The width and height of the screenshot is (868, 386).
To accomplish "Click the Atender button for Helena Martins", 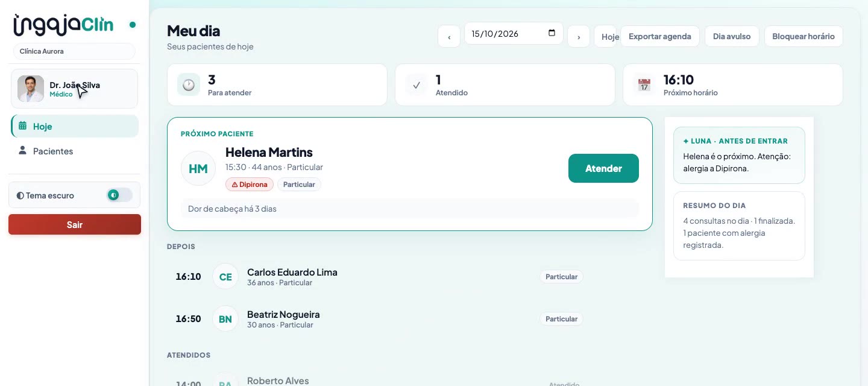I will click(603, 168).
